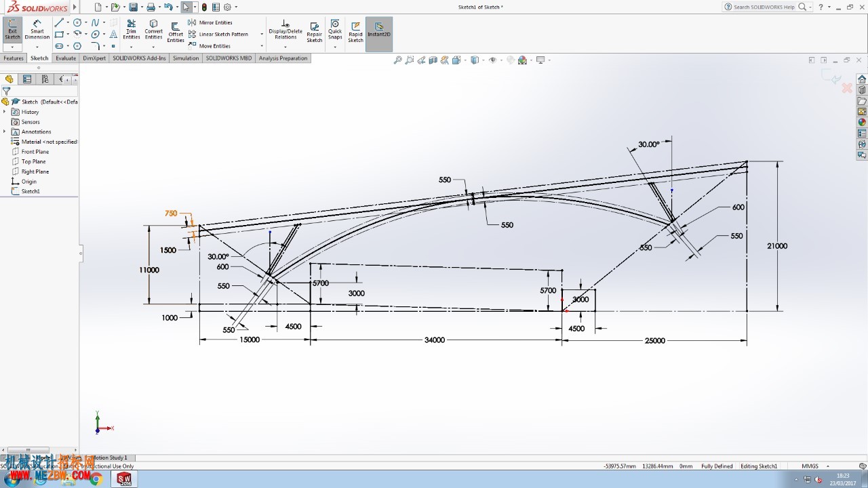Expand SOLIDWORKS main menu arrow
The image size is (868, 488).
75,7
